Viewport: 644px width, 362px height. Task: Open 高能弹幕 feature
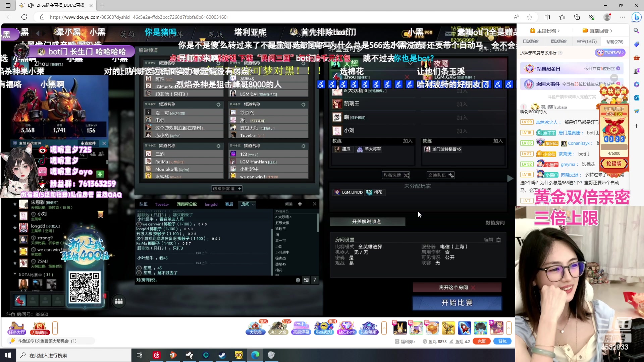click(x=301, y=328)
